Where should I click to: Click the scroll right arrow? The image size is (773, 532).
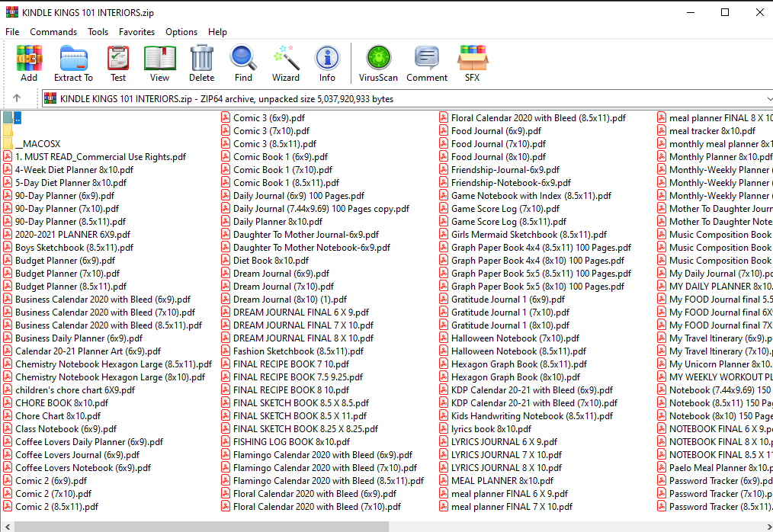click(768, 527)
